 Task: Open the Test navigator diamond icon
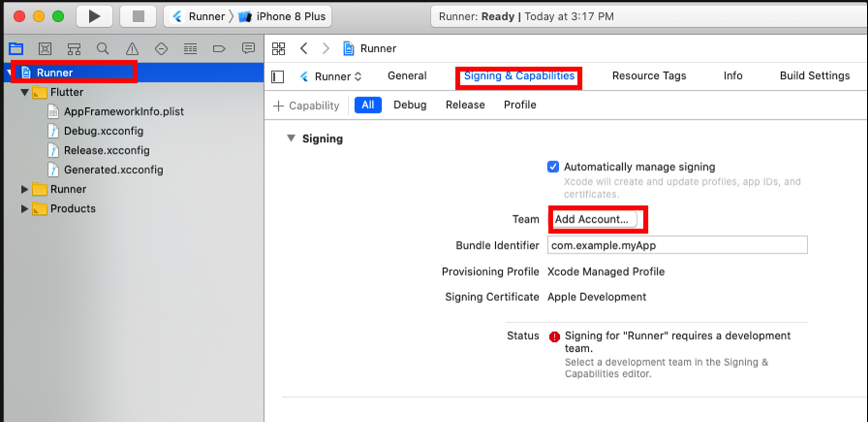(161, 49)
